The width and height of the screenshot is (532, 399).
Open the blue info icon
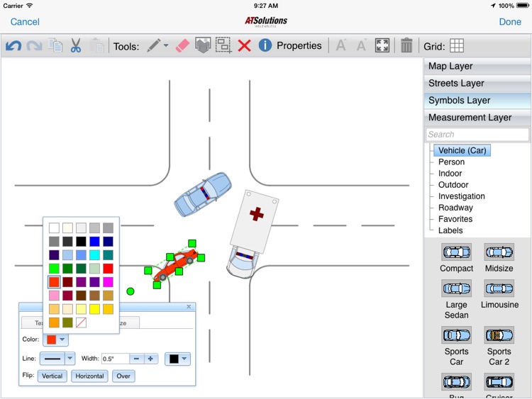(x=265, y=46)
